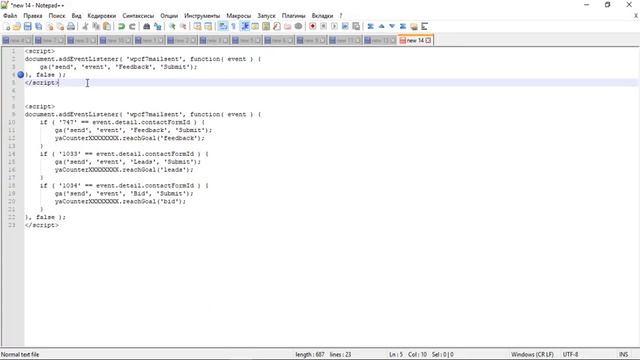Open the Файл menu
Screen dimensions: 640x360
[10, 16]
